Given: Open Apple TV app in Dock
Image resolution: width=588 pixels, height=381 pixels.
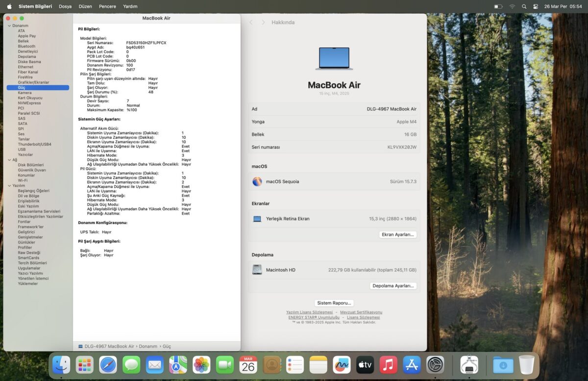Looking at the screenshot, I should [x=365, y=365].
